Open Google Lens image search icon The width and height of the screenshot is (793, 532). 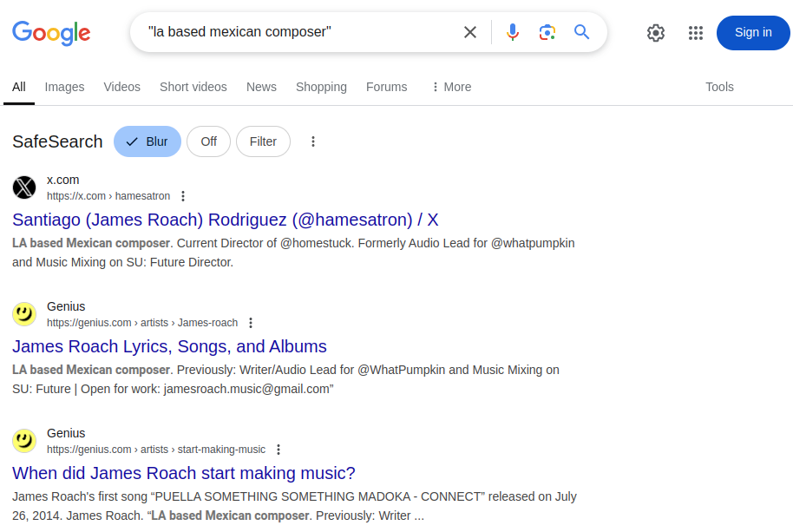547,32
